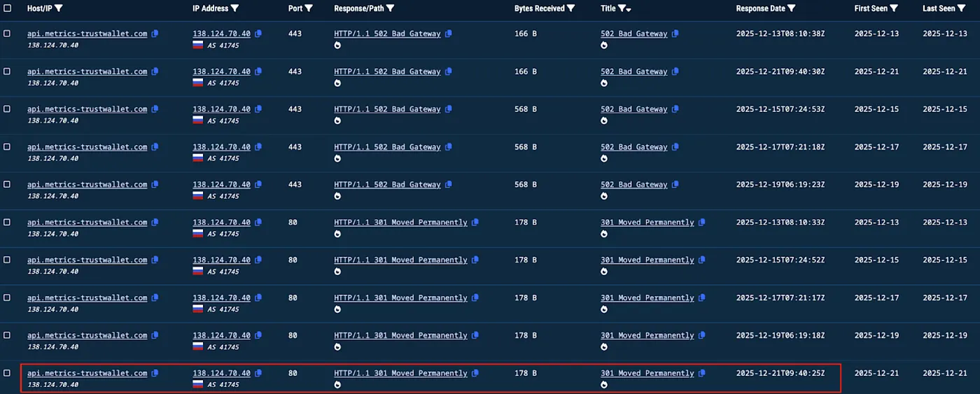This screenshot has height=394, width=980.
Task: Open the Response Date column filter
Action: pos(791,8)
